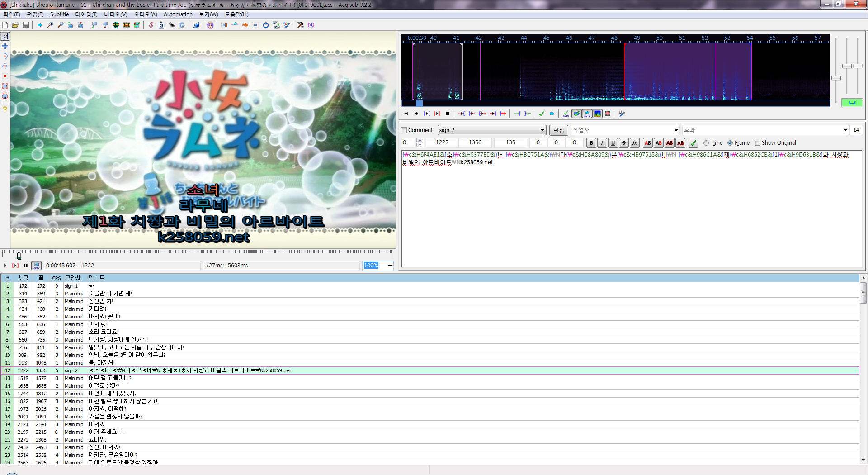
Task: Toggle audio karaoke mode microphone icon
Action: click(x=622, y=114)
